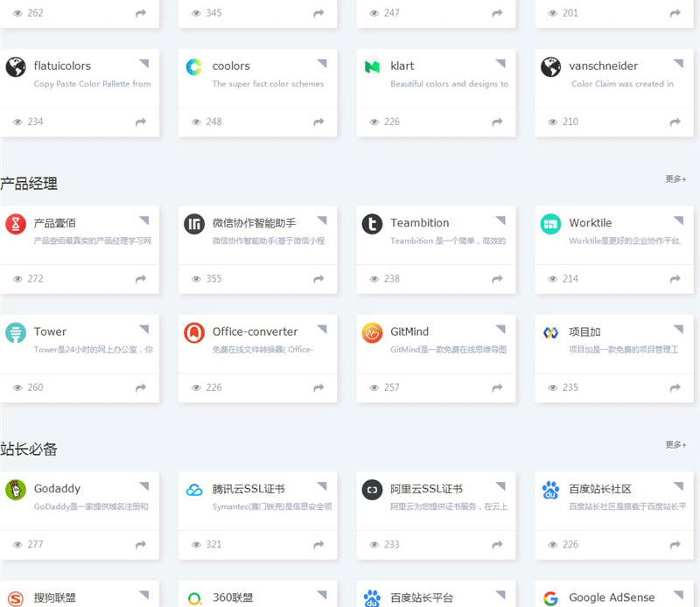Screen dimensions: 700x607
Task: Click the 355 view count
Action: 213,279
